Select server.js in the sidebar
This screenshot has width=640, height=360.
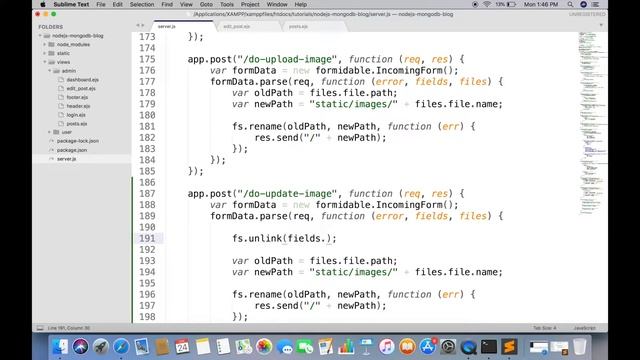click(x=67, y=159)
